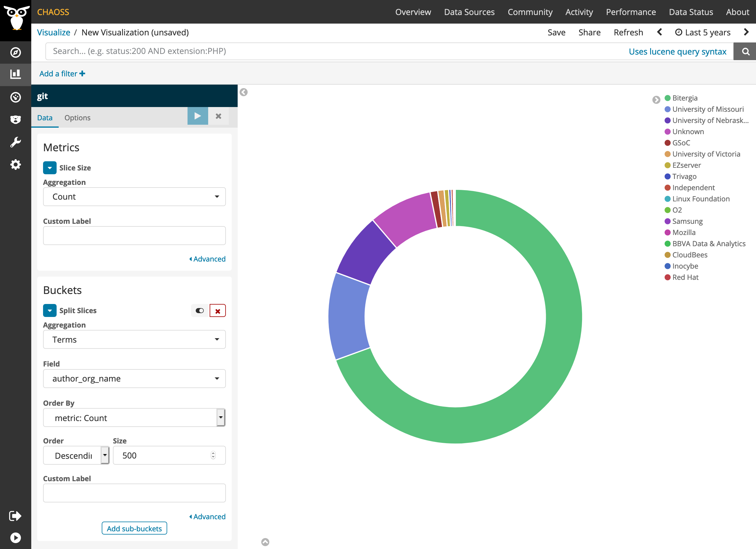Viewport: 756px width, 549px height.
Task: Open Management gear icon in sidebar
Action: [15, 164]
